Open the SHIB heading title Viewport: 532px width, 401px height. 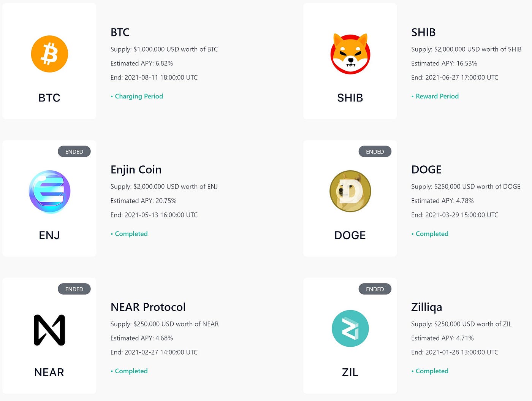(423, 32)
